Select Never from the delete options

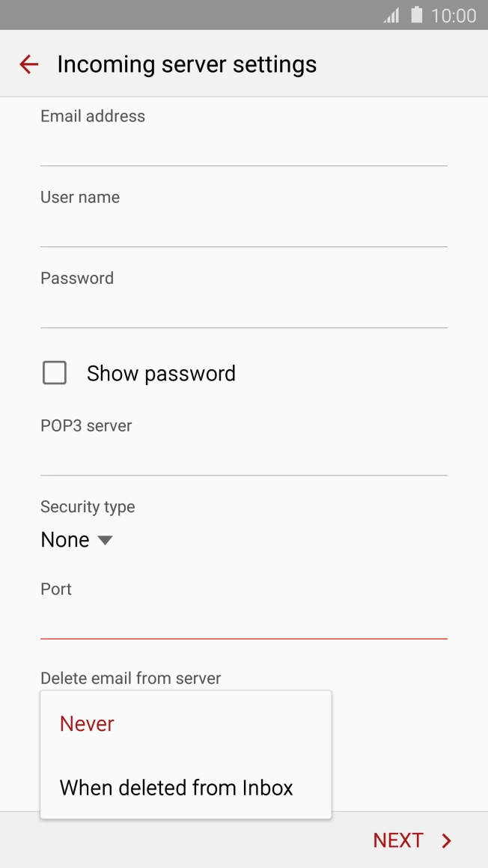coord(86,723)
